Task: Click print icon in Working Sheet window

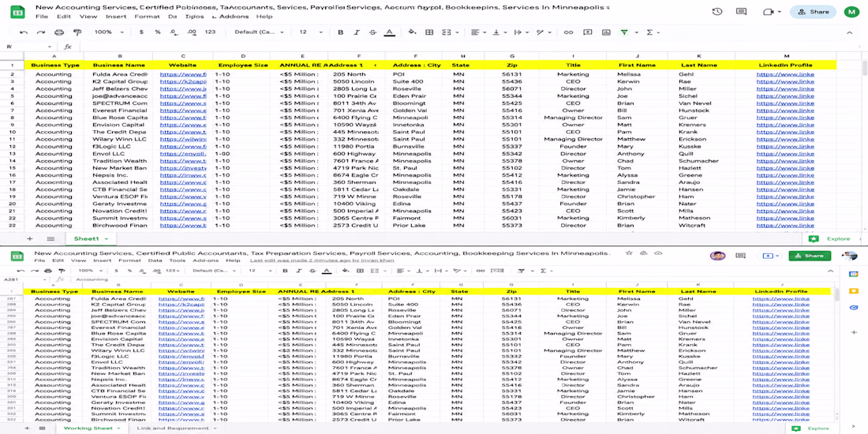Action: [47, 271]
